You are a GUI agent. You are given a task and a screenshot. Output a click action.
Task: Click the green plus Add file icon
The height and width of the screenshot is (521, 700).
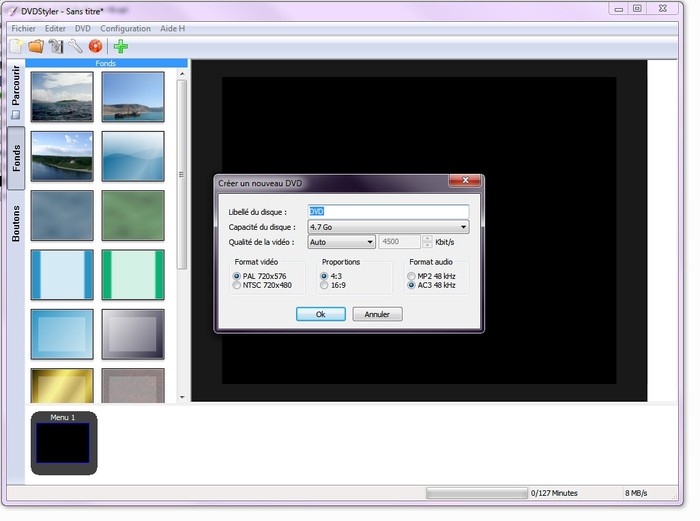[x=121, y=46]
